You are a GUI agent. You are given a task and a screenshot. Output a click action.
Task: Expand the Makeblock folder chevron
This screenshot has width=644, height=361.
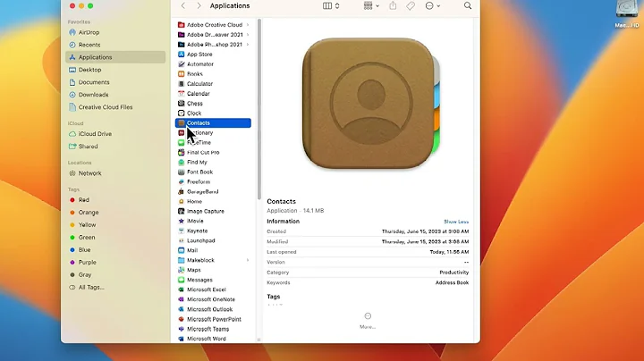(248, 260)
